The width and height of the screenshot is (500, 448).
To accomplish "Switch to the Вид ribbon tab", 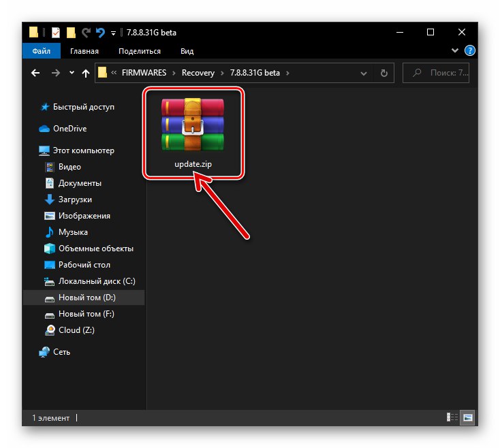I will (x=187, y=51).
